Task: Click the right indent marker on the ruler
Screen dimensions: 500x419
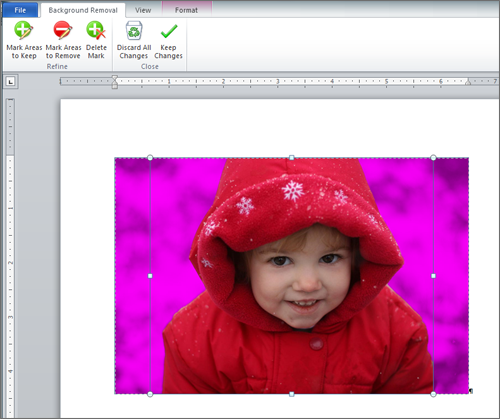Action: pos(468,82)
